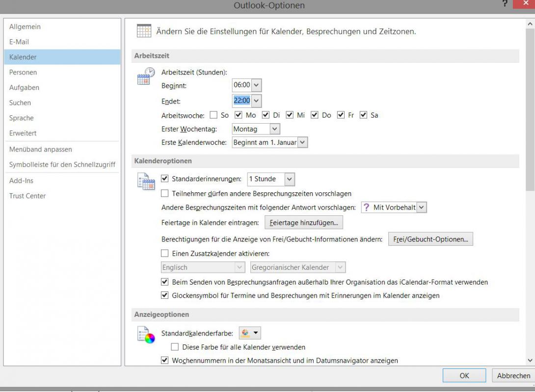This screenshot has width=535, height=392.
Task: Click the Kalenderoptionen calendar icon
Action: pos(146,181)
